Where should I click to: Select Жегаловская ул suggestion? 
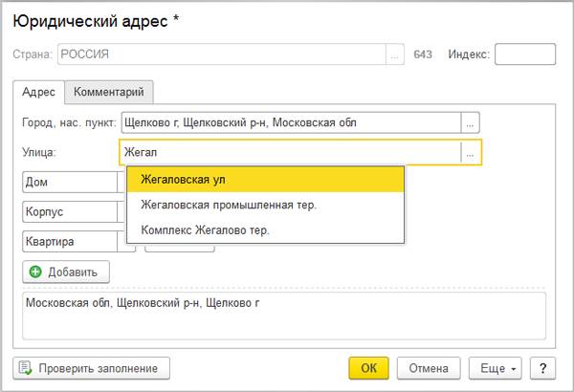point(265,180)
